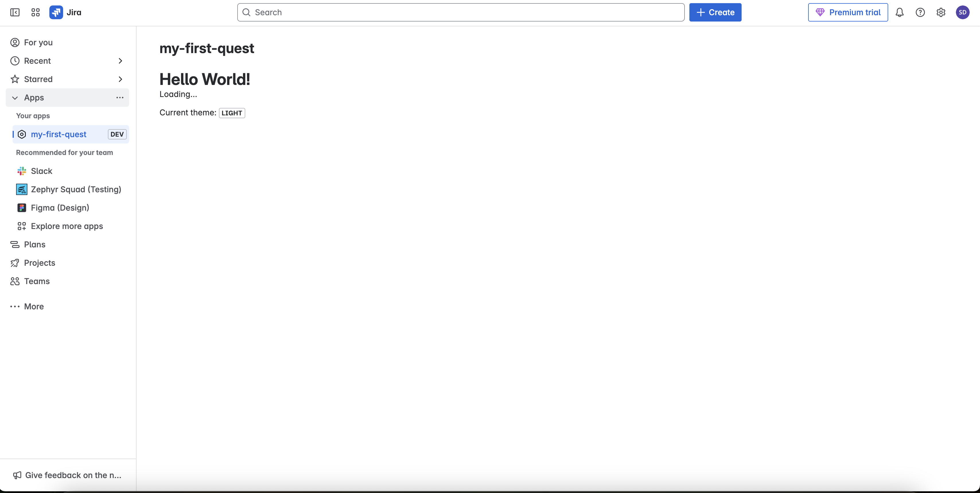Open the Apps more actions menu
980x493 pixels.
coord(120,98)
